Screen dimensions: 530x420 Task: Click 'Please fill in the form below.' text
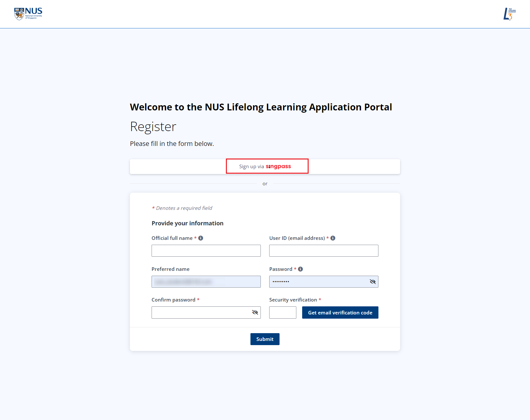point(172,144)
